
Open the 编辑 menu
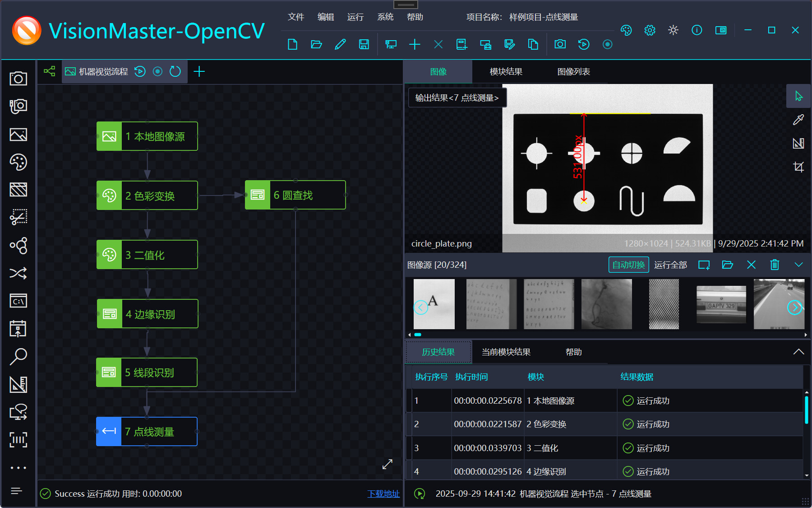click(326, 17)
